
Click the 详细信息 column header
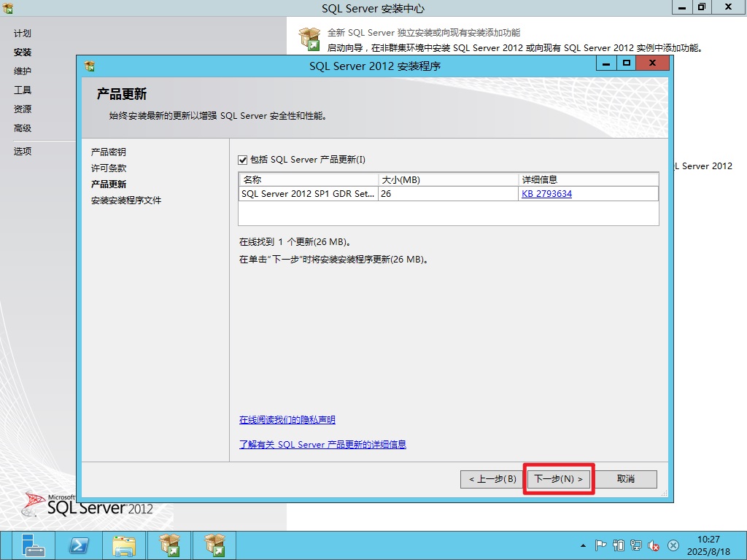[x=589, y=179]
